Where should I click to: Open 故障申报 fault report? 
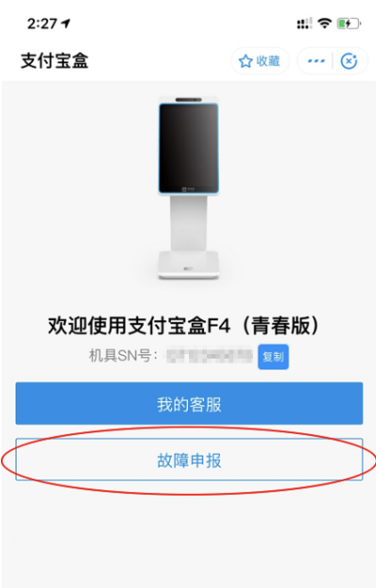click(189, 459)
